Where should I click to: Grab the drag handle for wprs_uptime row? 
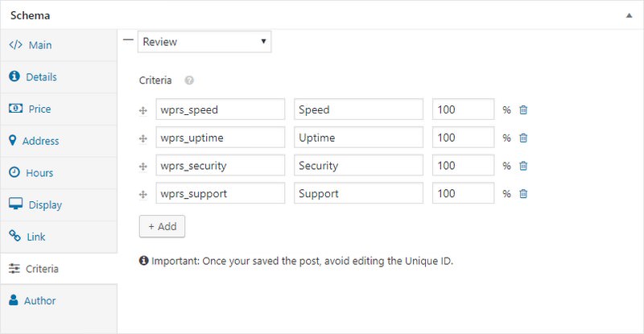click(x=143, y=138)
